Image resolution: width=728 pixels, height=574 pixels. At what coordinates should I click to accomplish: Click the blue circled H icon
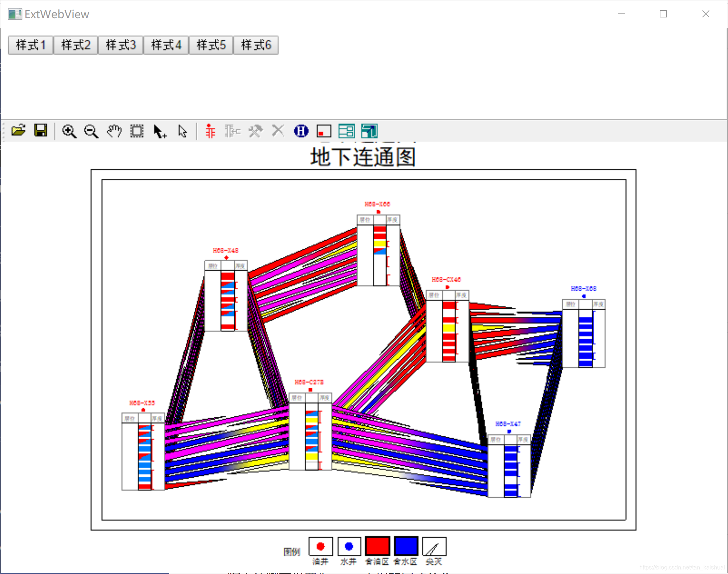(x=301, y=131)
